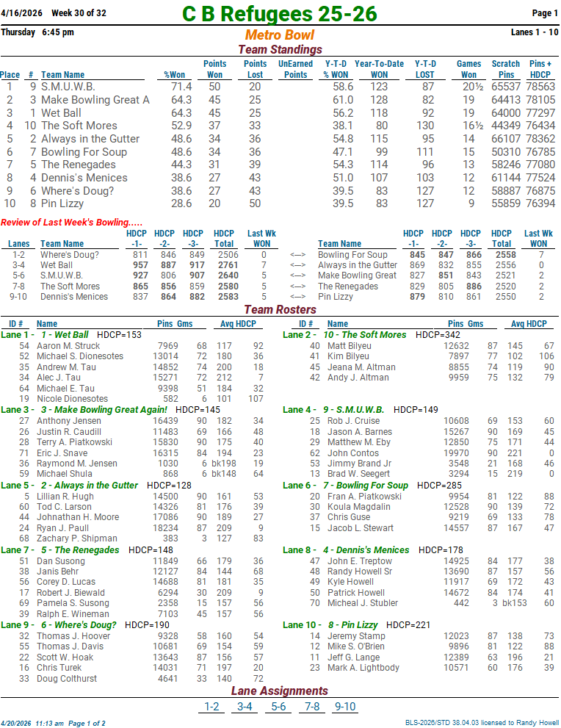Viewport: 561px width, 728px height.
Task: Select bowler Micheal J. Stubler
Action: point(363,602)
